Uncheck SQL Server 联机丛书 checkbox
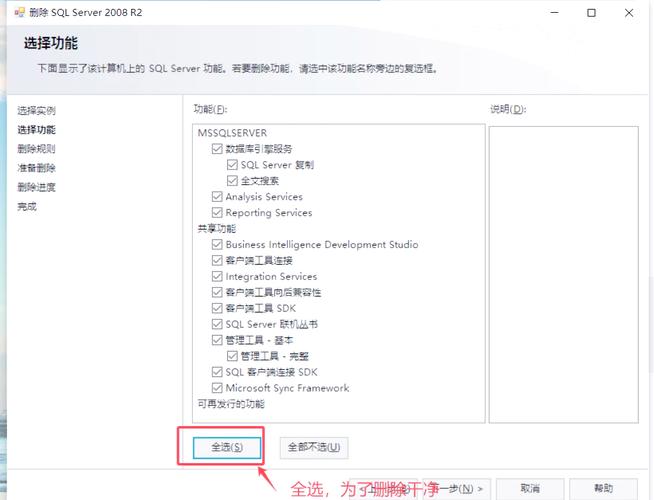Image resolution: width=654 pixels, height=500 pixels. tap(217, 324)
